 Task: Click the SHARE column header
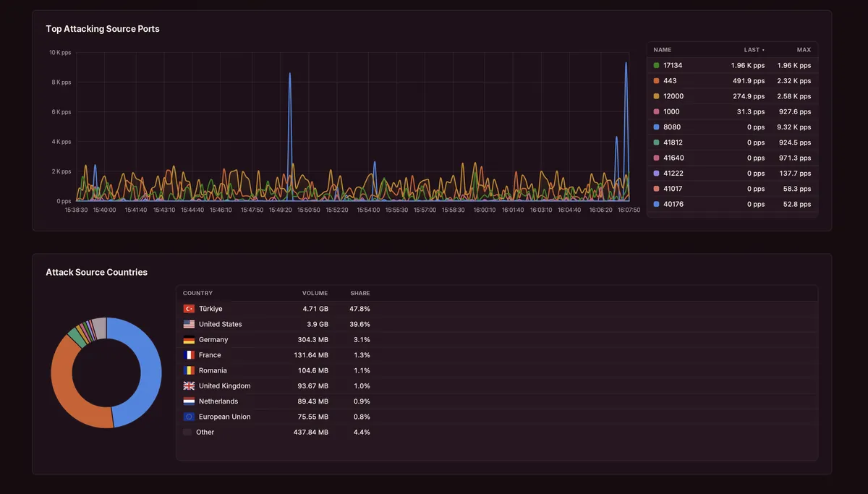360,293
